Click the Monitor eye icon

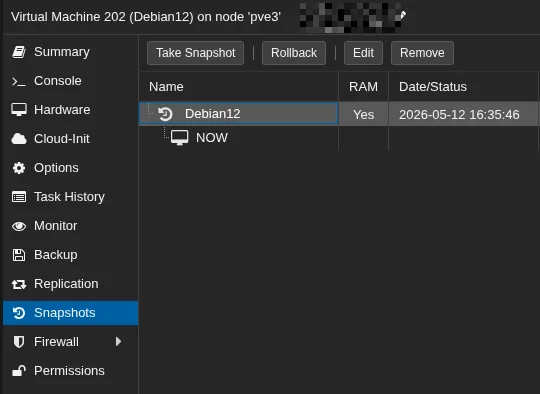[19, 226]
